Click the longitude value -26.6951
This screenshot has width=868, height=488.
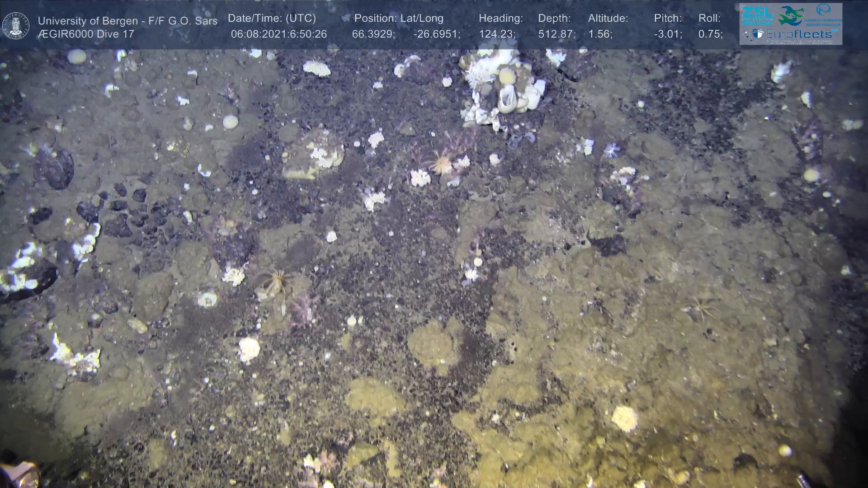[x=436, y=34]
